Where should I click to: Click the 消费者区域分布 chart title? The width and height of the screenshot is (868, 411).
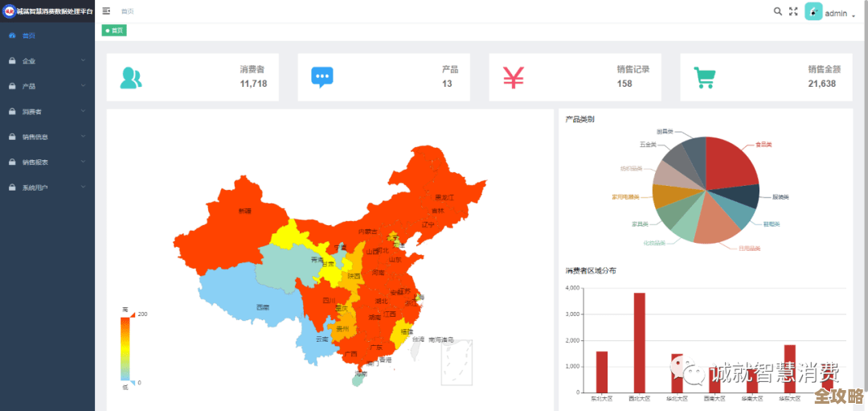tap(590, 271)
